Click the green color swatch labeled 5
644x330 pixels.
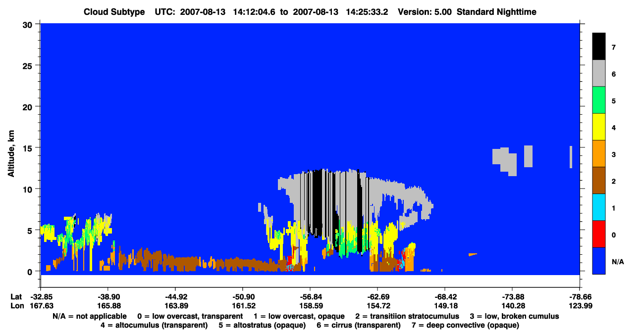[x=599, y=100]
